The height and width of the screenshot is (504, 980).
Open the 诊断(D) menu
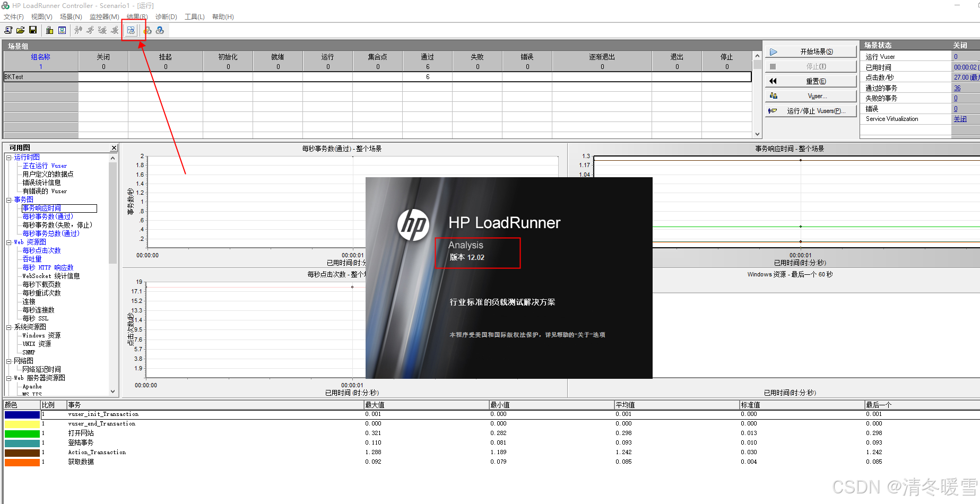(166, 17)
